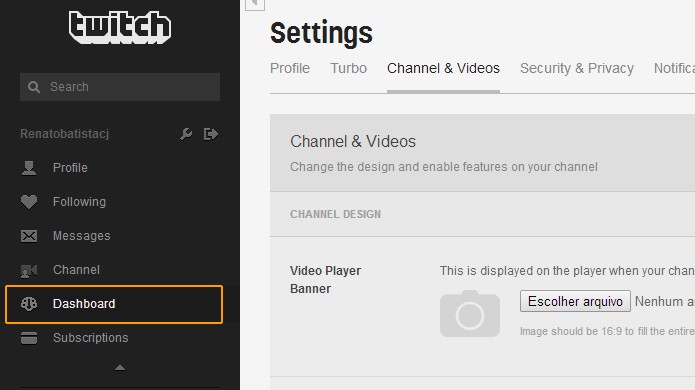Click the Subscriptions card icon
This screenshot has height=390, width=695.
(x=29, y=338)
